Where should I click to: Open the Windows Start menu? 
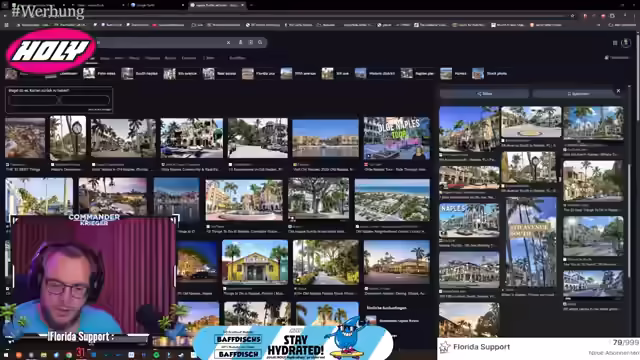[x=6, y=355]
